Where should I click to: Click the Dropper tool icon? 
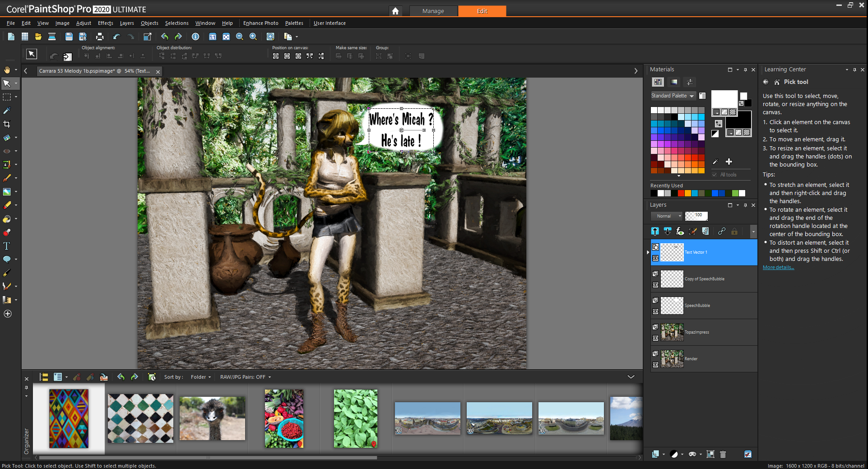[7, 111]
